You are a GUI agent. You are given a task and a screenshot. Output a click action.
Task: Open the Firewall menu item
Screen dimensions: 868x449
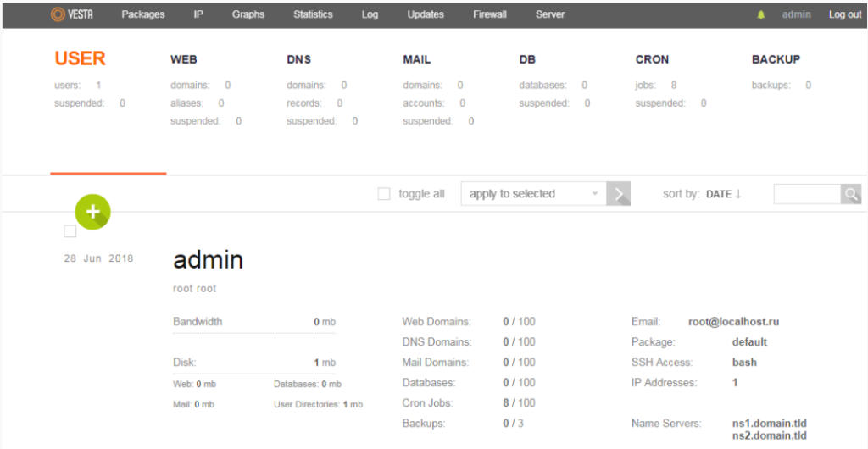click(x=490, y=14)
